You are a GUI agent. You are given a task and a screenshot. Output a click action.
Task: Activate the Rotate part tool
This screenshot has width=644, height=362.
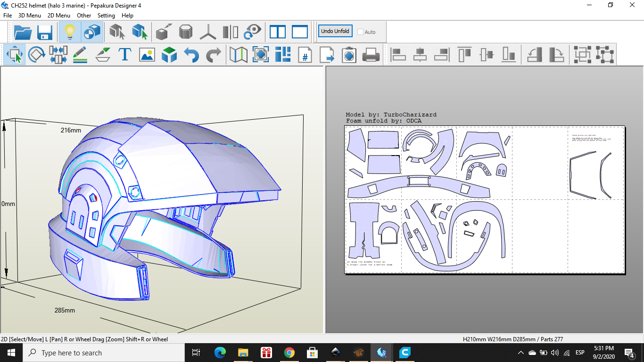coord(36,55)
